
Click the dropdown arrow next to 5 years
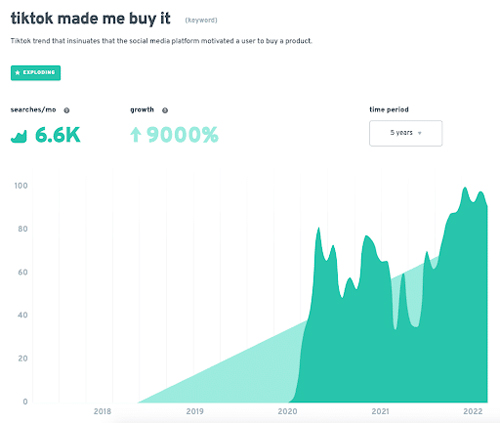[420, 133]
